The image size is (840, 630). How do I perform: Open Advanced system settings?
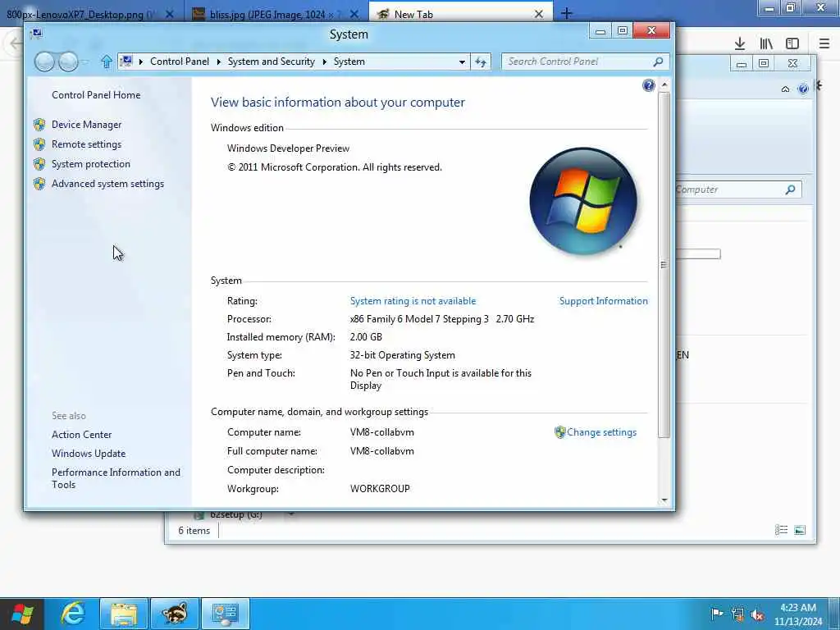pyautogui.click(x=107, y=184)
